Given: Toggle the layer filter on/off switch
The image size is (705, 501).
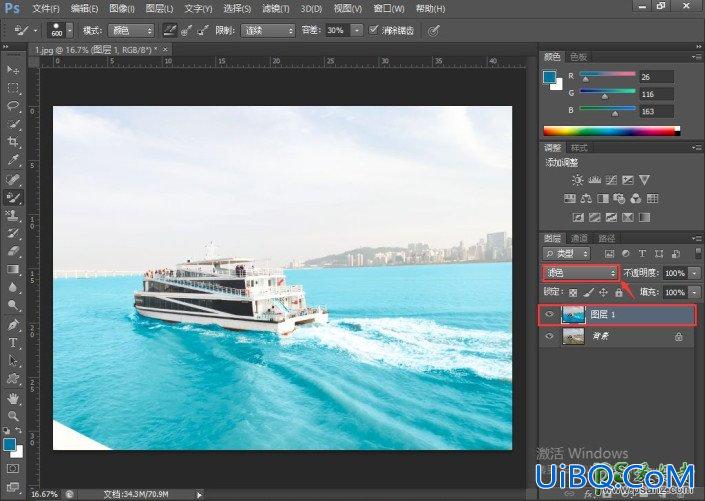Looking at the screenshot, I should coord(698,253).
